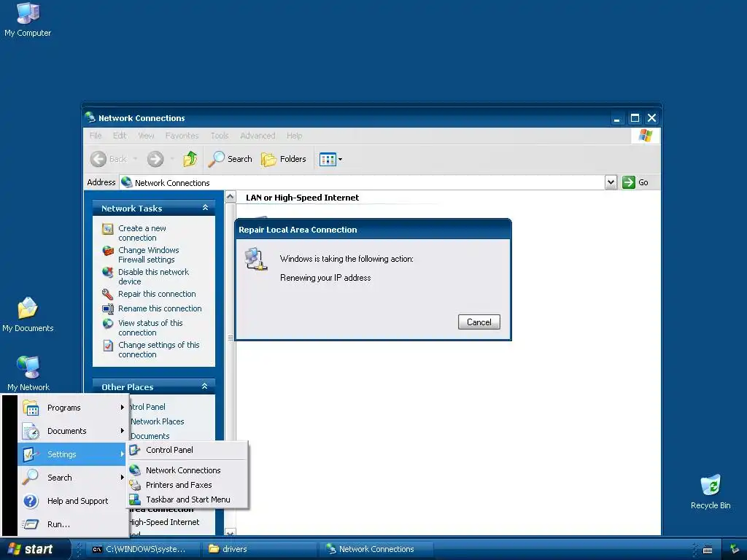
Task: Open the Edit menu
Action: (120, 136)
